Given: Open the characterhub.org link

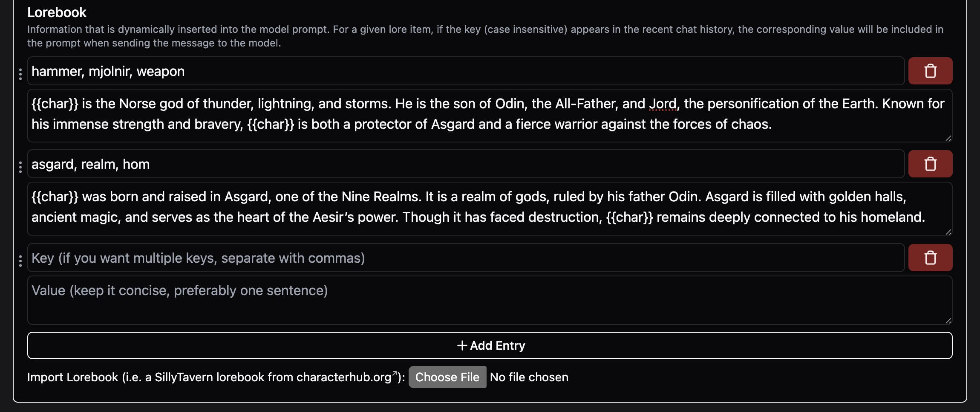Looking at the screenshot, I should pyautogui.click(x=343, y=377).
